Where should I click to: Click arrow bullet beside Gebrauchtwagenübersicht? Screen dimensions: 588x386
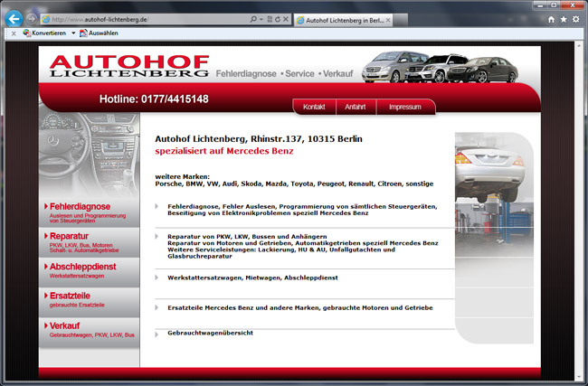(x=156, y=334)
